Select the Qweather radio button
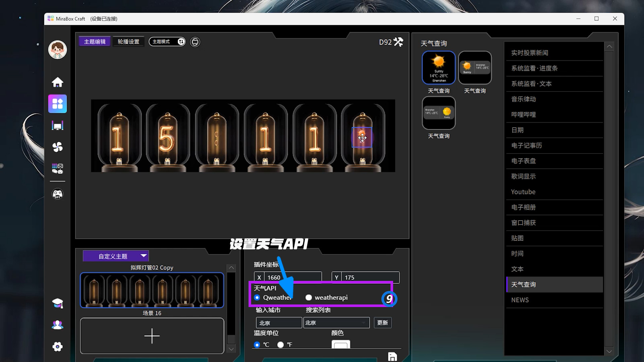The image size is (644, 362). click(x=257, y=297)
